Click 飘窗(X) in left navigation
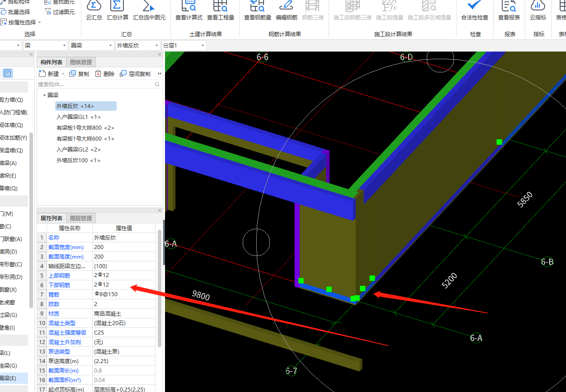The width and height of the screenshot is (566, 392). (x=9, y=290)
